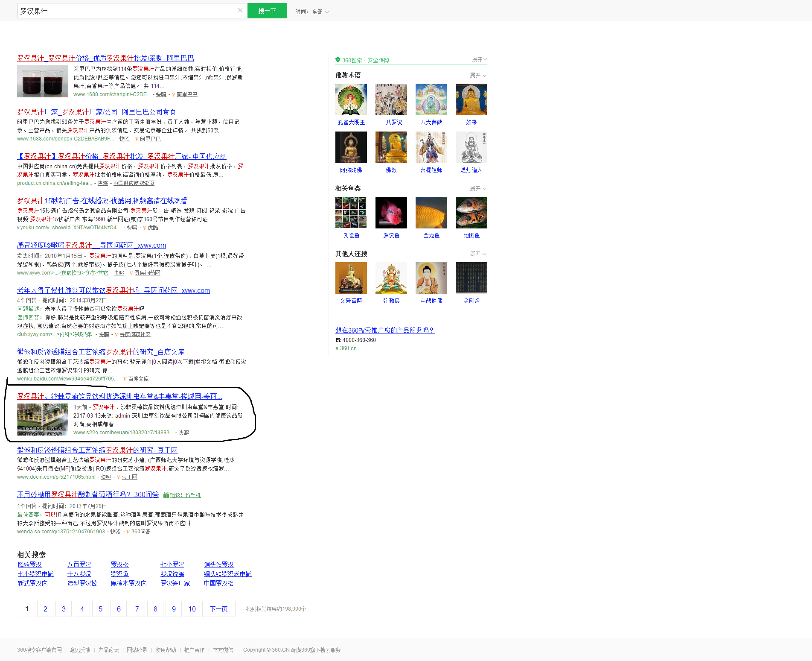Open the 优酷网 15秒新广告 video result
Viewport: 812px width, 661px height.
pos(102,201)
